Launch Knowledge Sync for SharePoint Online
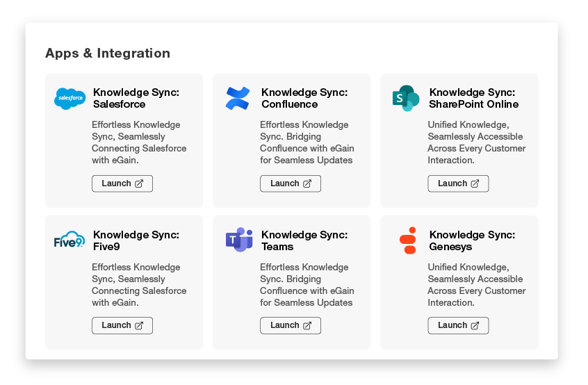The image size is (588, 385). 458,183
